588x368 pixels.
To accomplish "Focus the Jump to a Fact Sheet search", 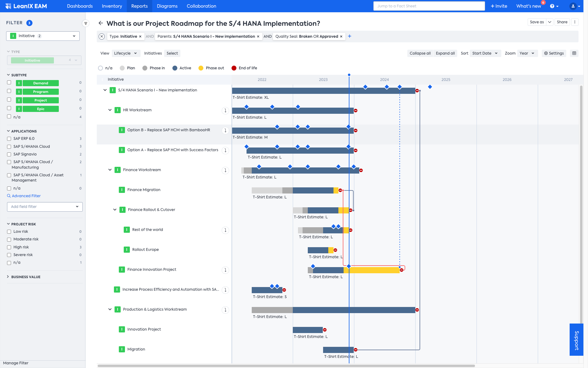I will tap(429, 6).
